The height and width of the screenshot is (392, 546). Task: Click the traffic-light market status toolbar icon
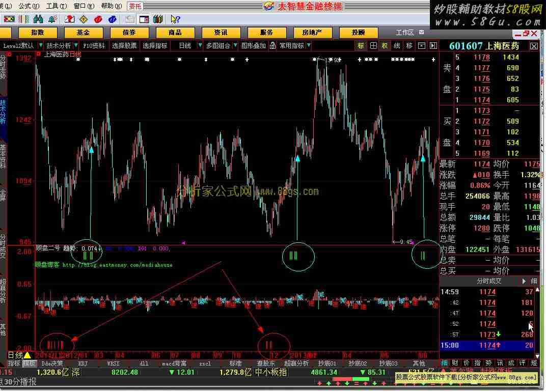point(9,19)
